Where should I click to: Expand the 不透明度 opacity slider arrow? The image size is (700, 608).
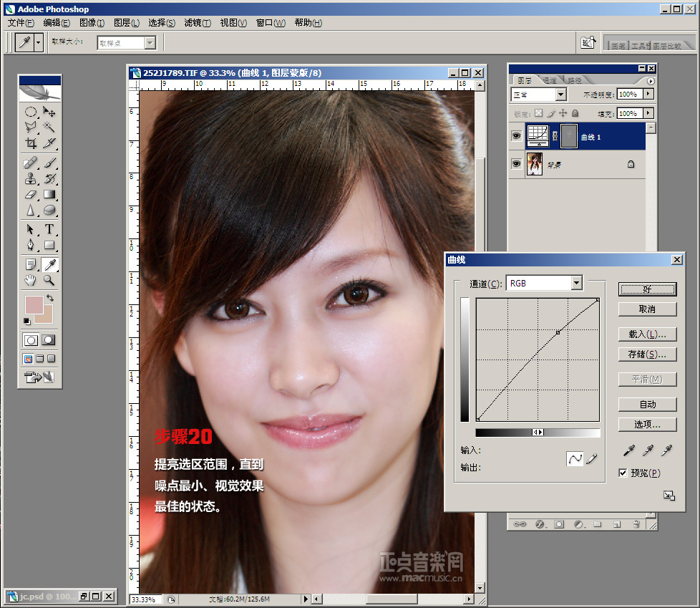pyautogui.click(x=648, y=94)
